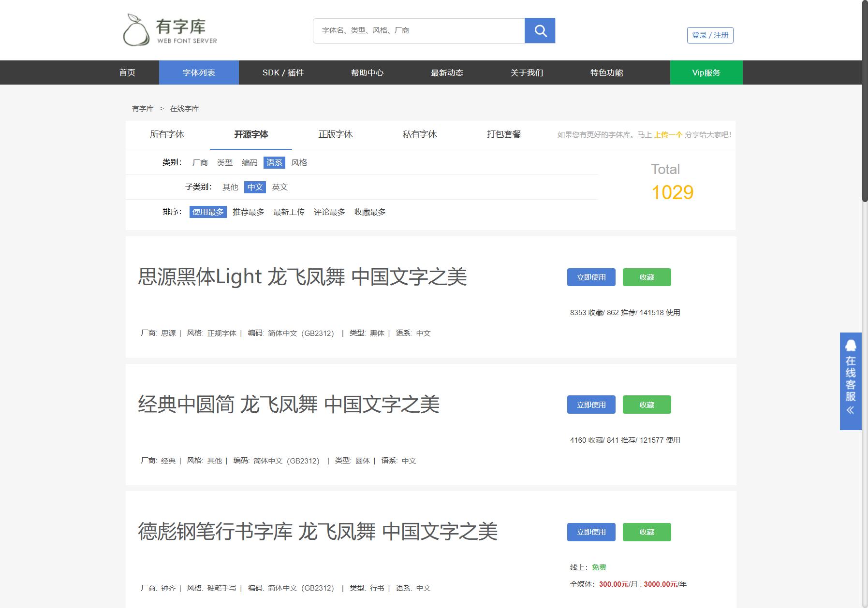Open 关于我们 navigation item

(x=527, y=72)
